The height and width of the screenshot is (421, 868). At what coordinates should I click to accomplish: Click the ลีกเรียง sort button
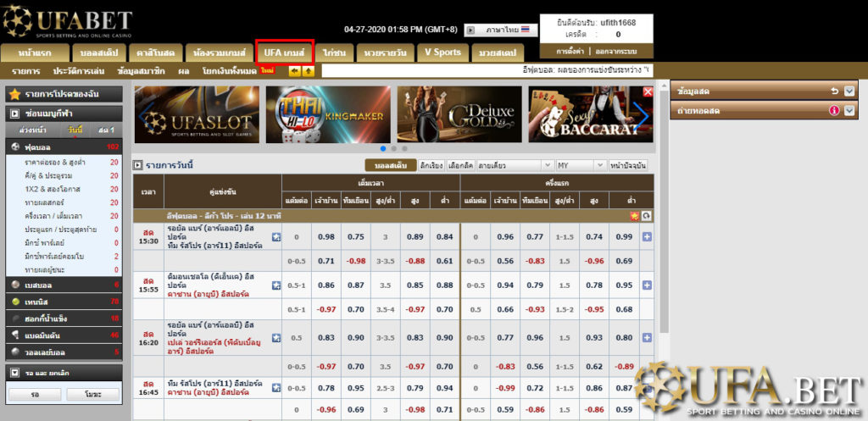pos(431,165)
